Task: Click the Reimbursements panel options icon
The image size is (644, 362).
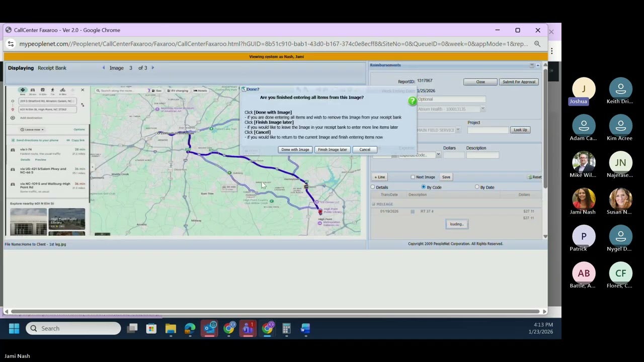Action: [x=532, y=65]
